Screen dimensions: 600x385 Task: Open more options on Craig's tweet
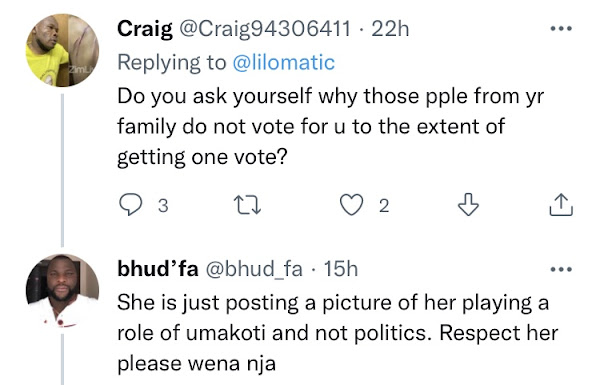561,28
